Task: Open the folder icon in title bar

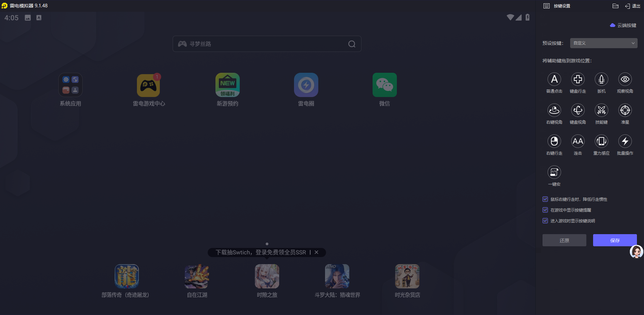Action: click(615, 6)
